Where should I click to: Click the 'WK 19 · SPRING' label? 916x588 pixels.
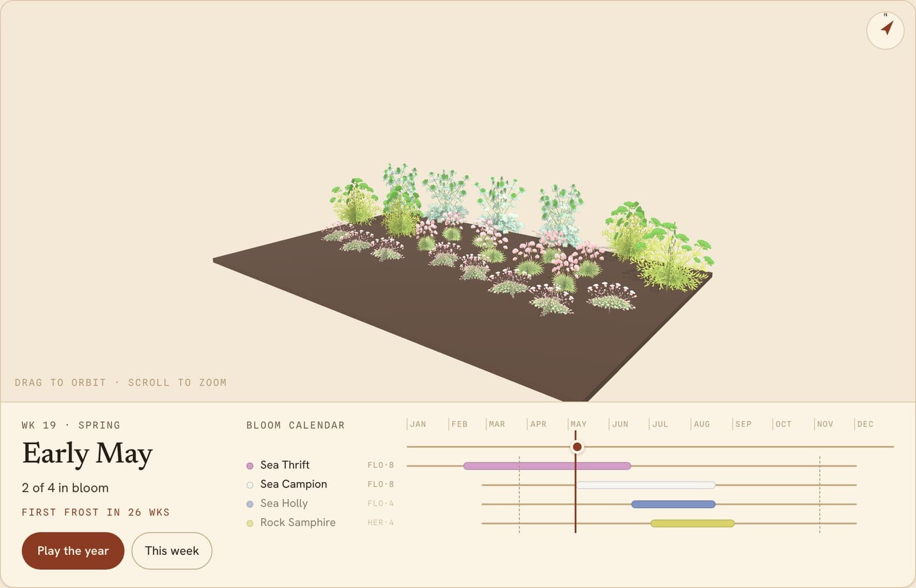[71, 425]
